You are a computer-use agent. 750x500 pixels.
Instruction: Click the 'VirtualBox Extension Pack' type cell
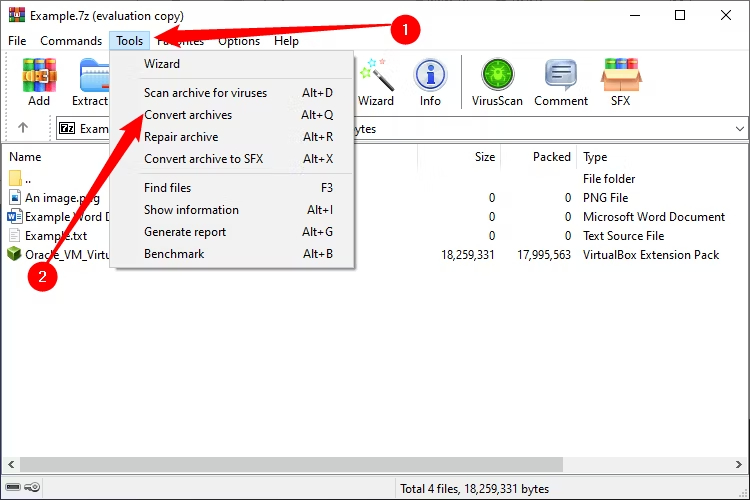click(x=651, y=255)
